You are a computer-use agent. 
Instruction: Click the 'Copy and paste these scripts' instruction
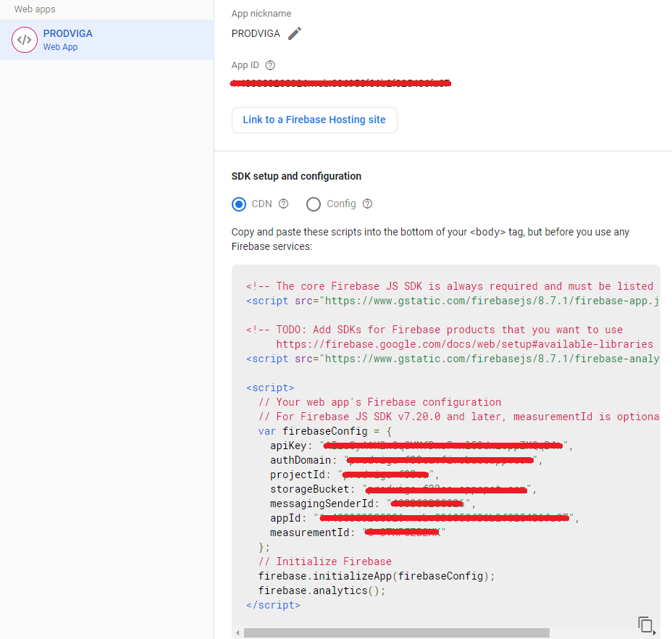[x=430, y=239]
